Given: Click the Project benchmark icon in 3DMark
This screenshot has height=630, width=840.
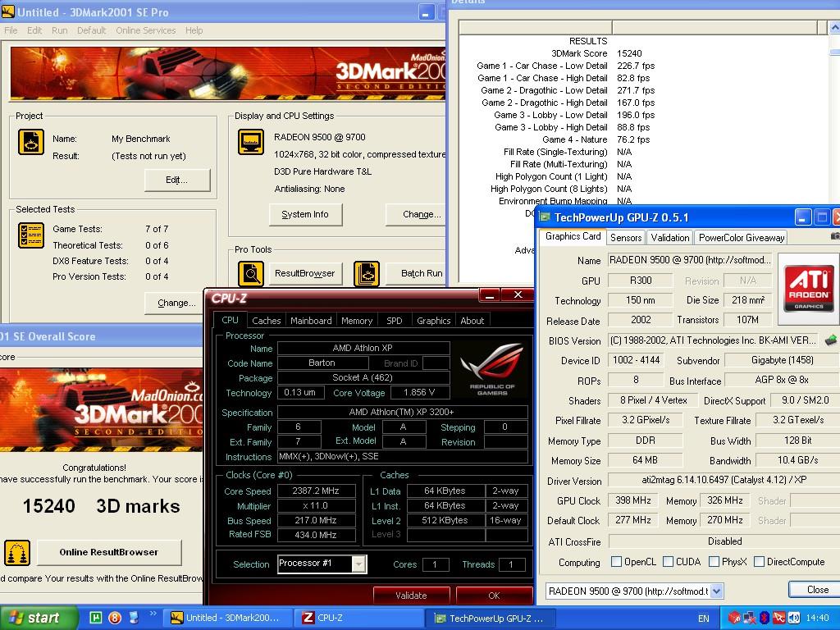Looking at the screenshot, I should pos(31,143).
